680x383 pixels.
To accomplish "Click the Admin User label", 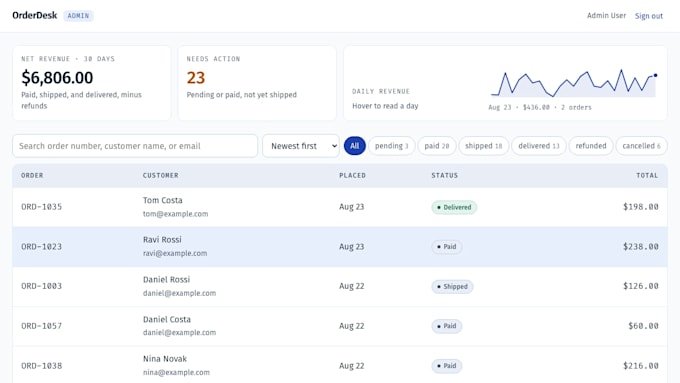I will point(606,16).
